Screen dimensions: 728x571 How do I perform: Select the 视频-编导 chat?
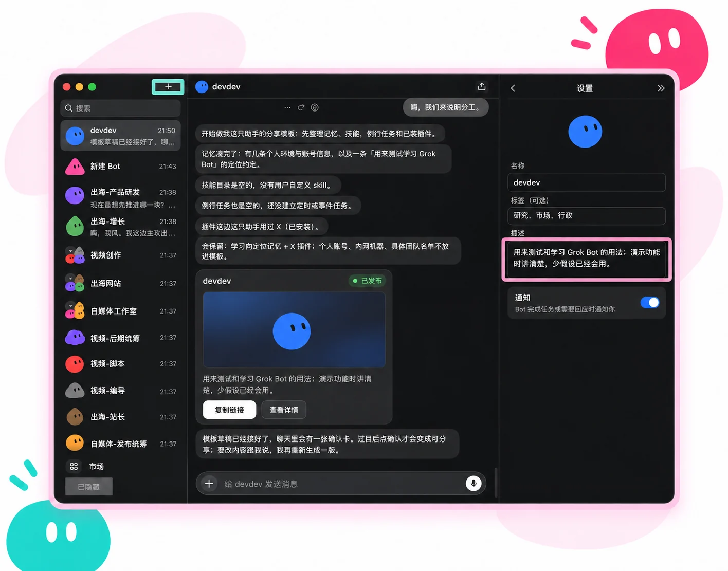tap(121, 391)
